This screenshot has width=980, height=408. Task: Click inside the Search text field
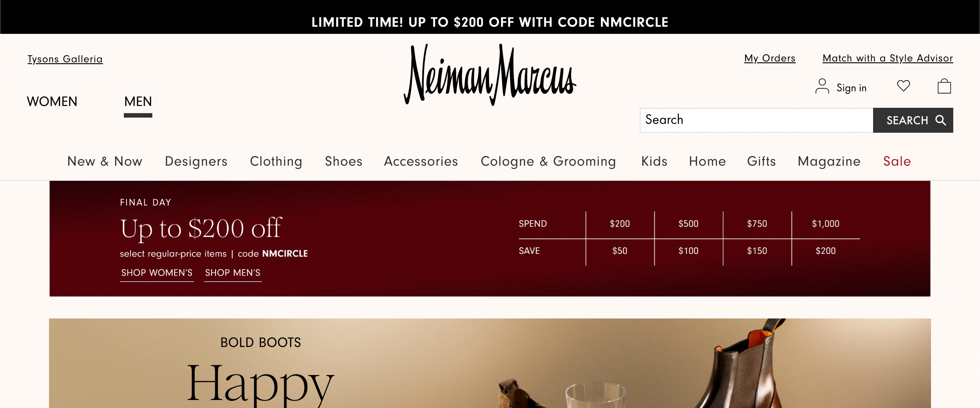pyautogui.click(x=756, y=120)
